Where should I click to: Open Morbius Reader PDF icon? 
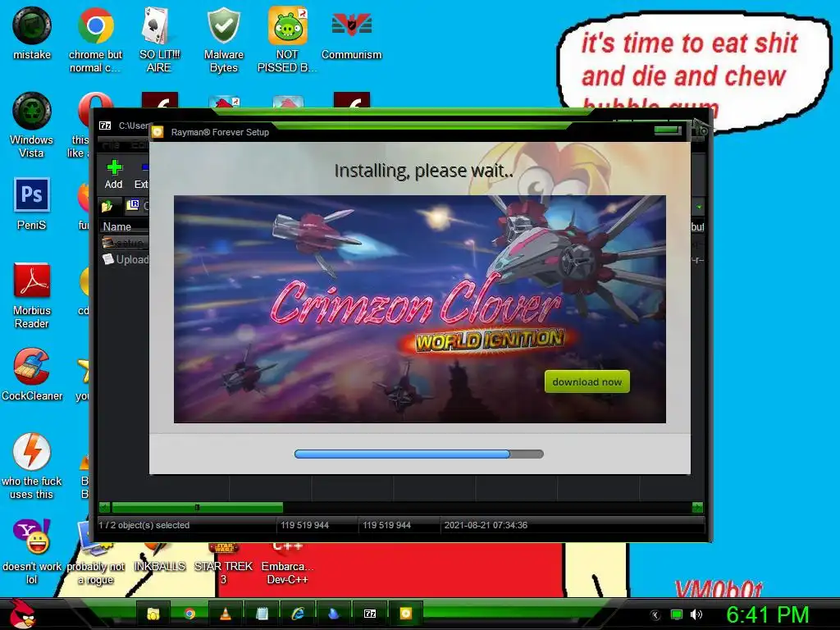point(32,295)
